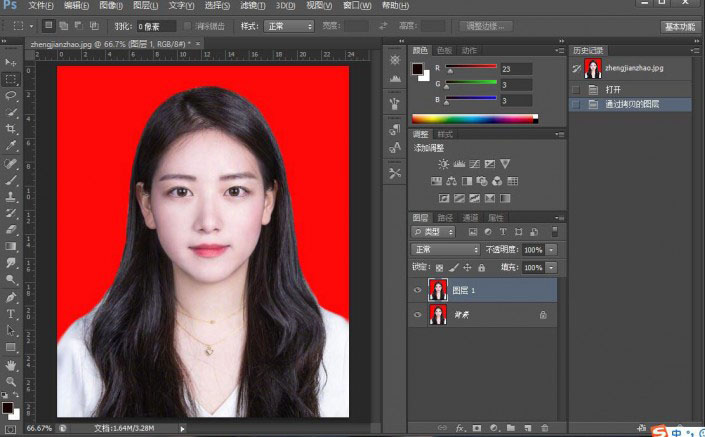This screenshot has width=705, height=437.
Task: Select the Hand tool
Action: tap(11, 365)
